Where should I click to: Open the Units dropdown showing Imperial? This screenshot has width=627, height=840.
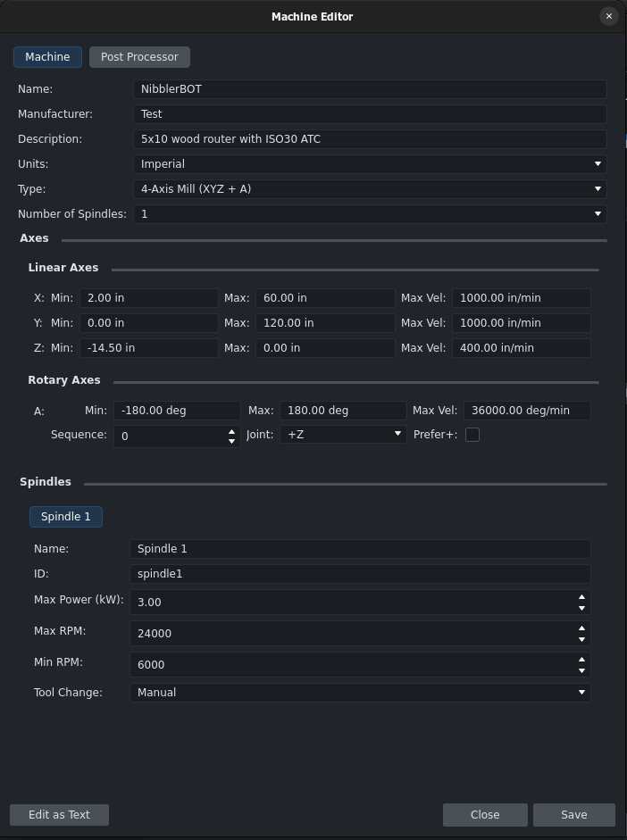370,164
